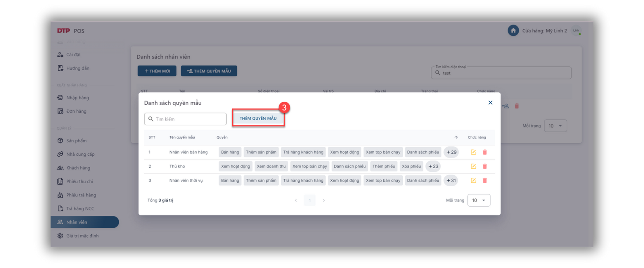644x268 pixels.
Task: Click the Linh user avatar
Action: click(x=576, y=31)
